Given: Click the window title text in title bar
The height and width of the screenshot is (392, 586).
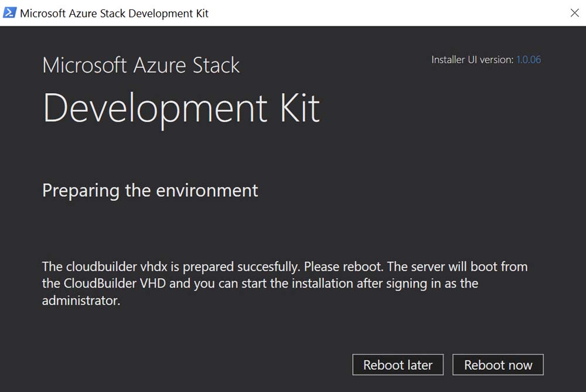Looking at the screenshot, I should pyautogui.click(x=114, y=13).
